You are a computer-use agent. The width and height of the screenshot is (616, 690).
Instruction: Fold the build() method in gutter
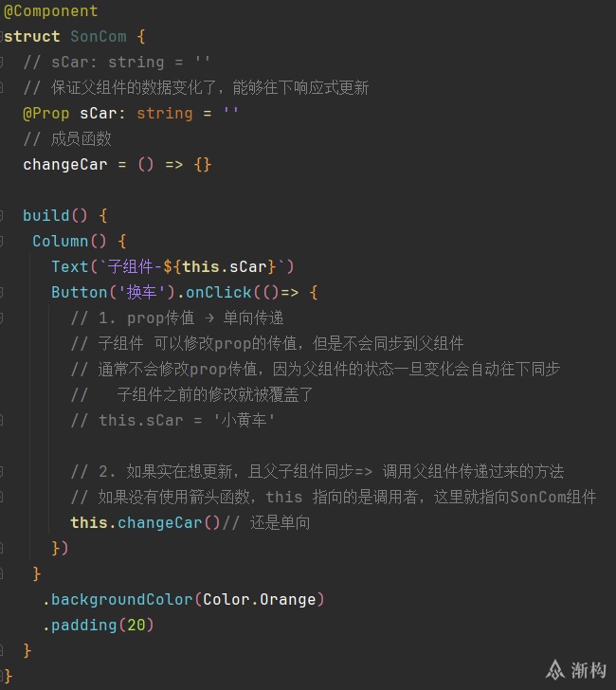[1, 216]
